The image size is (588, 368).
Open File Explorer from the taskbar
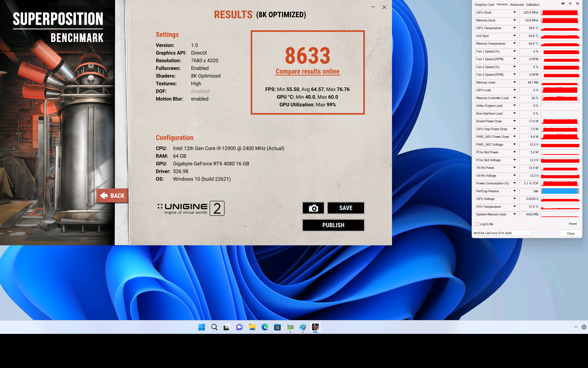pos(252,327)
